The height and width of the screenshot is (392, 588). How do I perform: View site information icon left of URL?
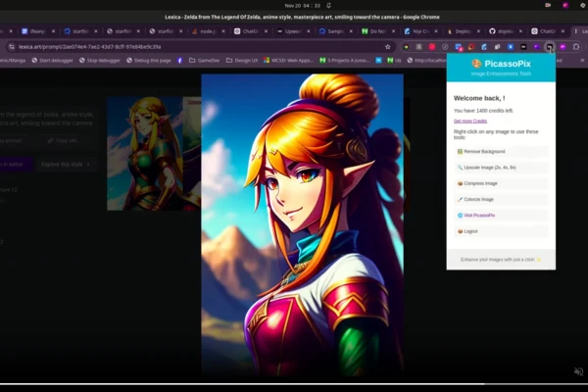pos(12,47)
